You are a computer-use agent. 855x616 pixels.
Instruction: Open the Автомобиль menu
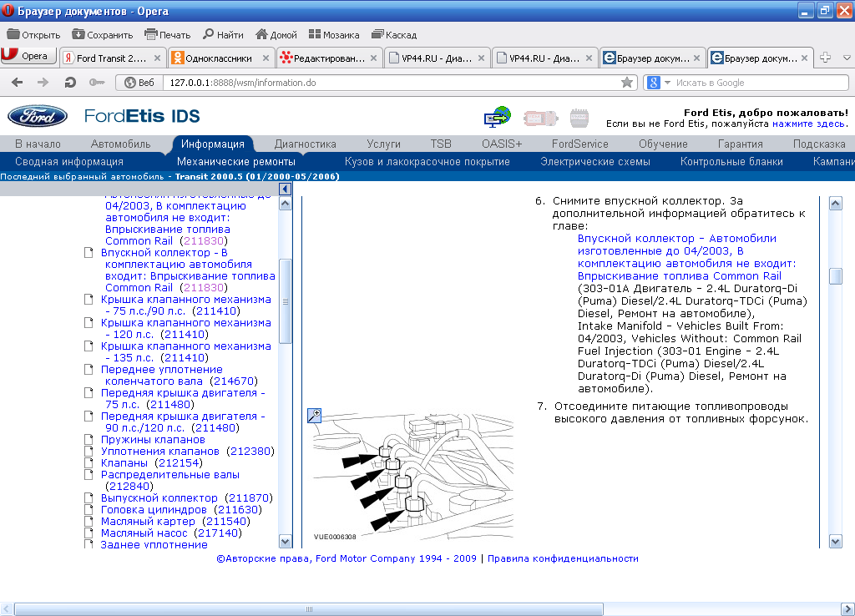tap(120, 144)
